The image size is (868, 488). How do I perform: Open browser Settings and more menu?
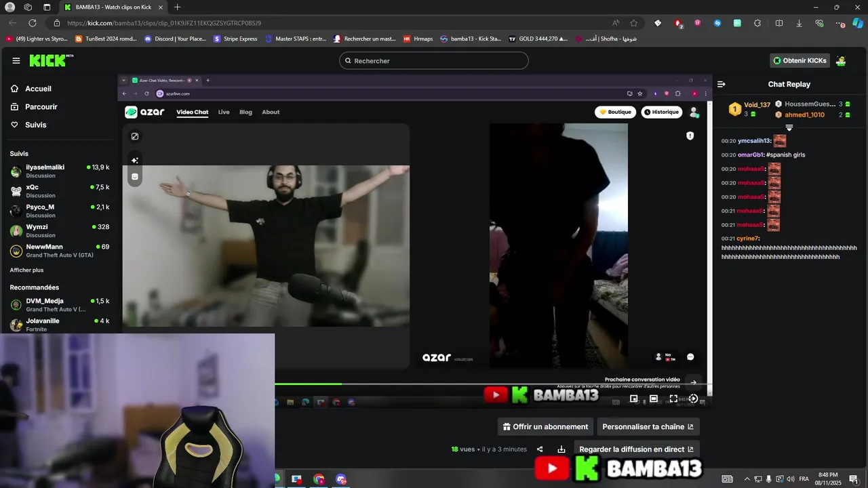[840, 23]
